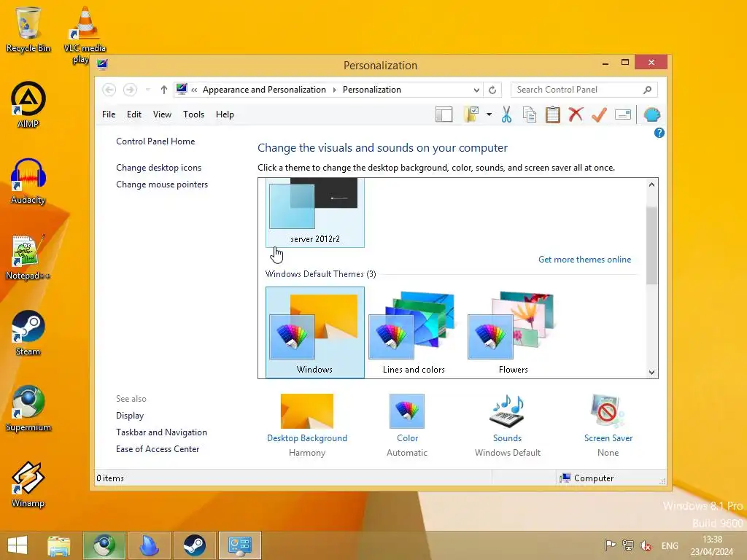
Task: Click the Copy toolbar icon
Action: tap(530, 114)
